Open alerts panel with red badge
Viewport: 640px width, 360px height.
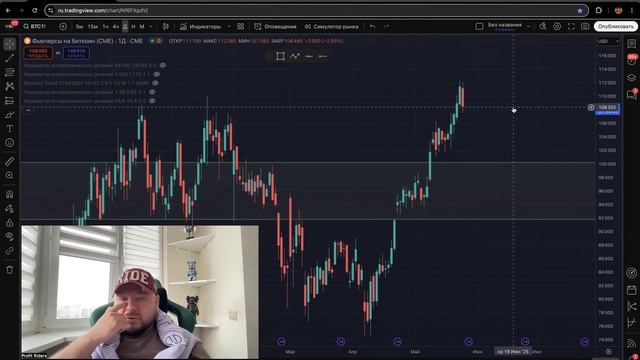point(631,60)
